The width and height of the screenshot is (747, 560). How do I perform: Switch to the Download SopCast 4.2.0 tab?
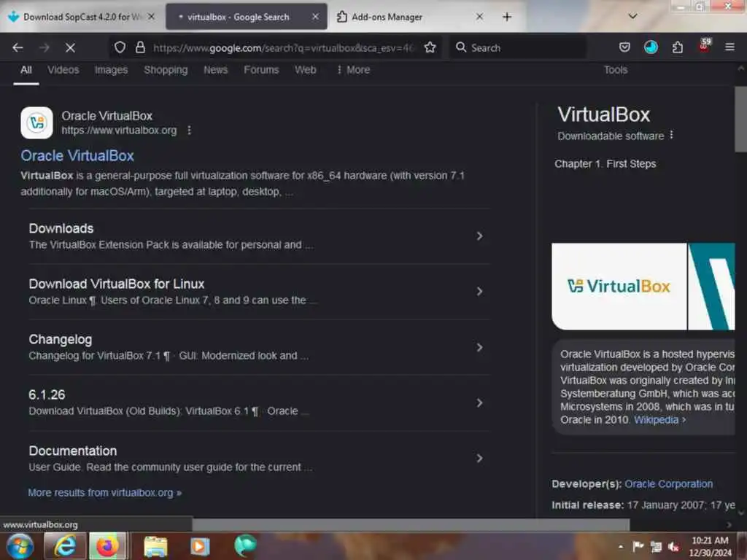point(81,17)
